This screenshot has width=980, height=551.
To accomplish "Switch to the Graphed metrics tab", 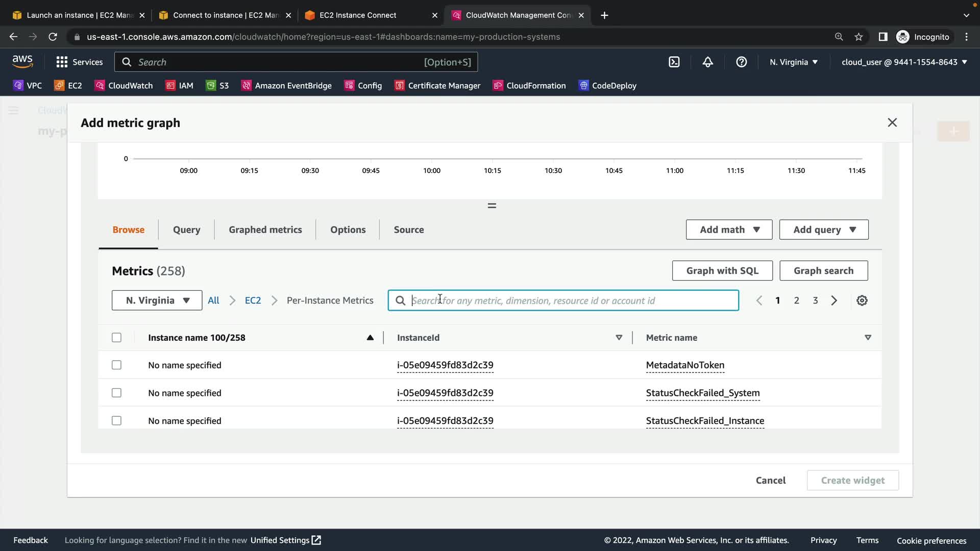I will (265, 230).
